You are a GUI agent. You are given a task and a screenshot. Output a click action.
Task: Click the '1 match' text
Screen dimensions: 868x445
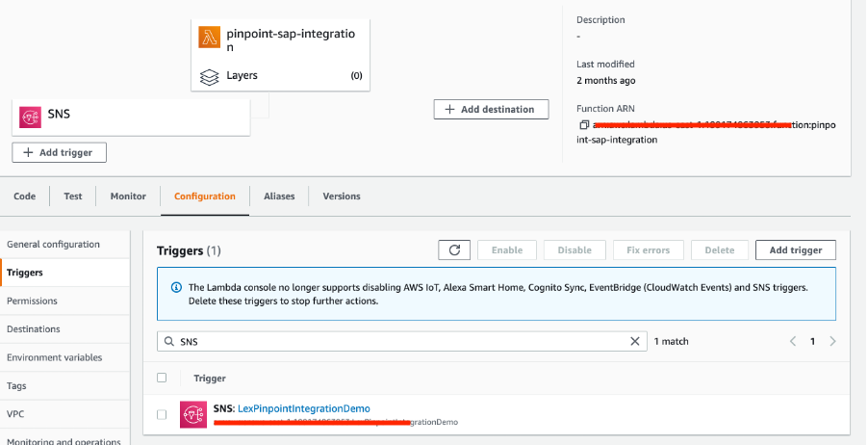[x=671, y=341]
